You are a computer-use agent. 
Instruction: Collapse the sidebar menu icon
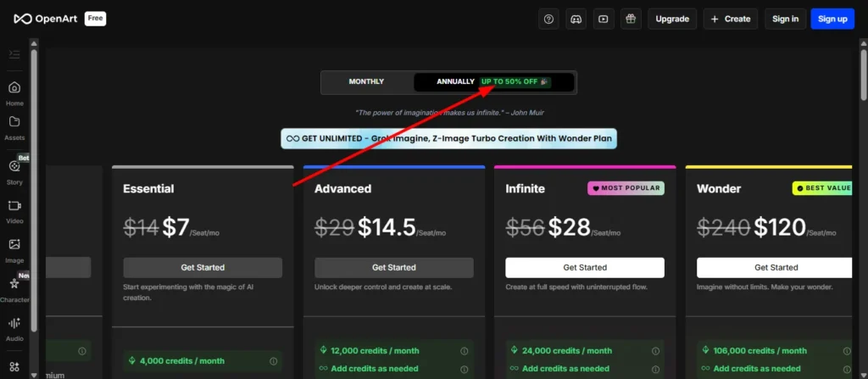14,54
